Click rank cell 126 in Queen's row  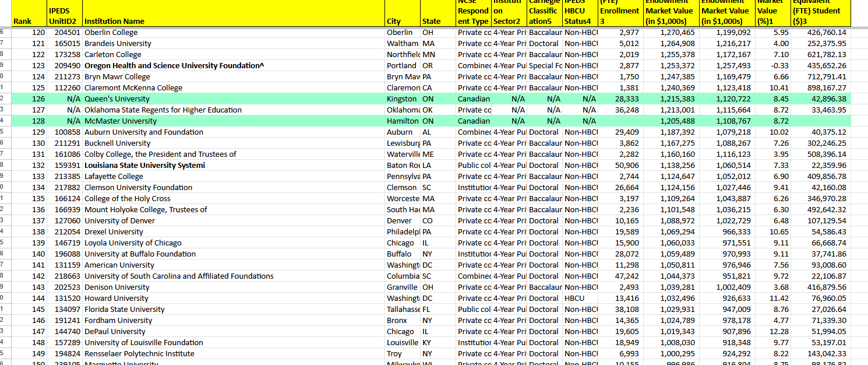click(x=29, y=99)
